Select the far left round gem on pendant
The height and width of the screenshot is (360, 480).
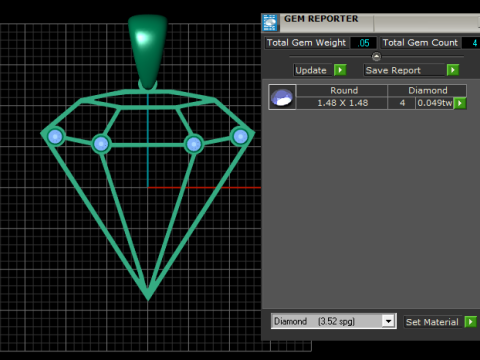(x=55, y=136)
